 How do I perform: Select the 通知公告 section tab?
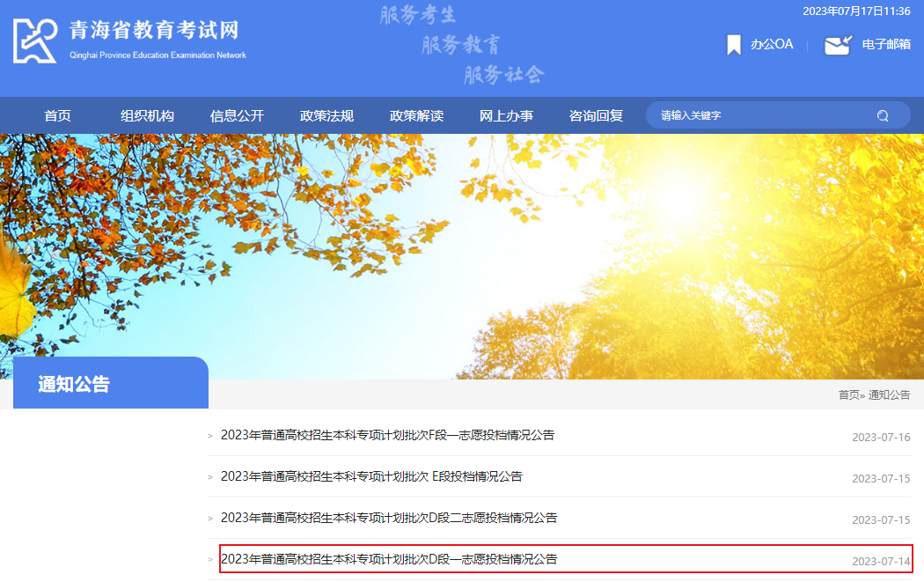[74, 384]
